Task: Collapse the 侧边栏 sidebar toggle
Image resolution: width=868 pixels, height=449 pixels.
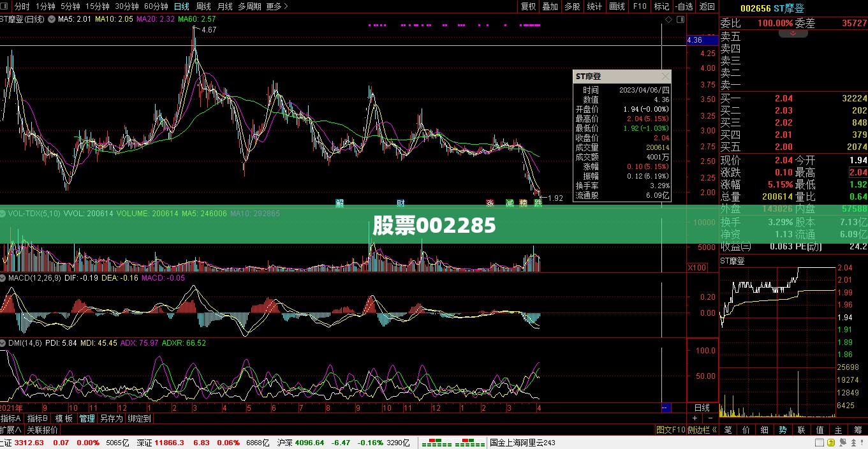Action: click(x=702, y=430)
